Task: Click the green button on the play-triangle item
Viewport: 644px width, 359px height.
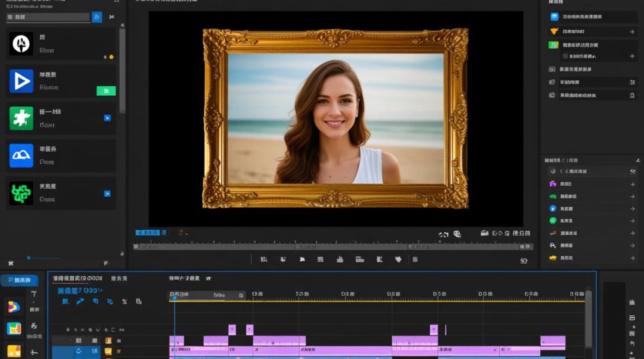Action: pyautogui.click(x=106, y=91)
